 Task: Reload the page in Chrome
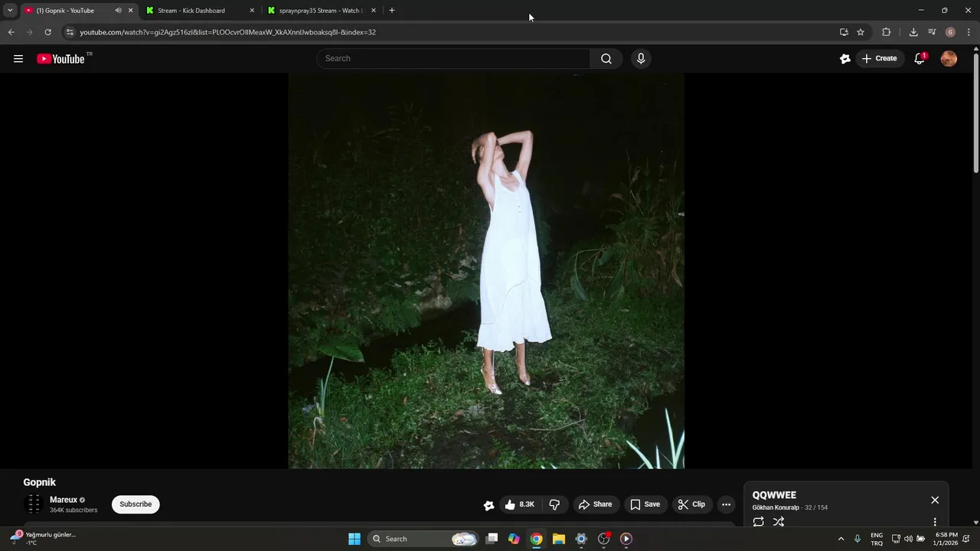[x=47, y=32]
